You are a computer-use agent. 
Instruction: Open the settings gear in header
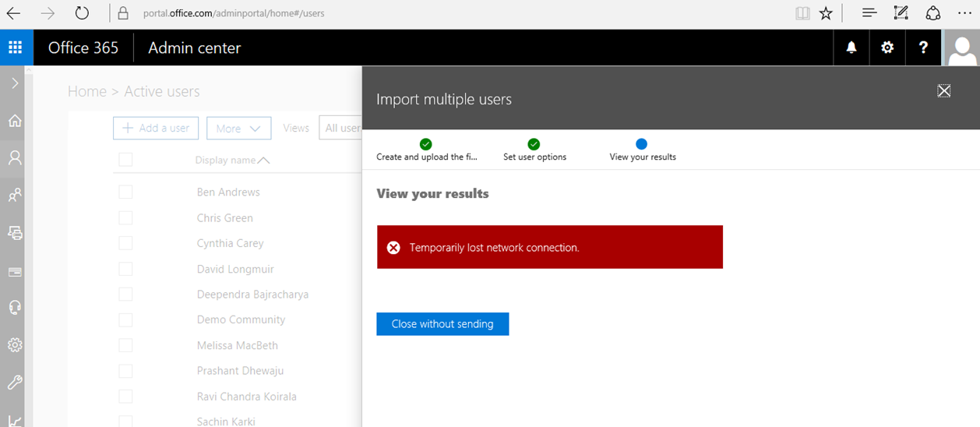887,48
